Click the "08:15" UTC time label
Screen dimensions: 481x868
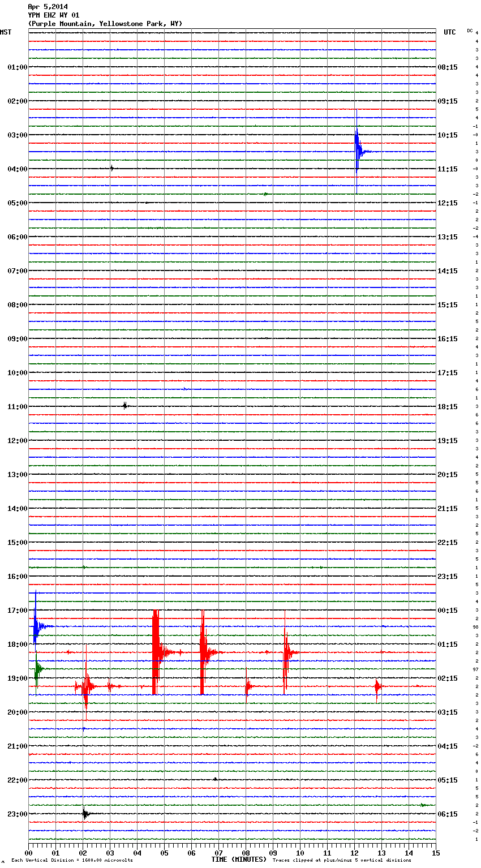click(x=448, y=67)
